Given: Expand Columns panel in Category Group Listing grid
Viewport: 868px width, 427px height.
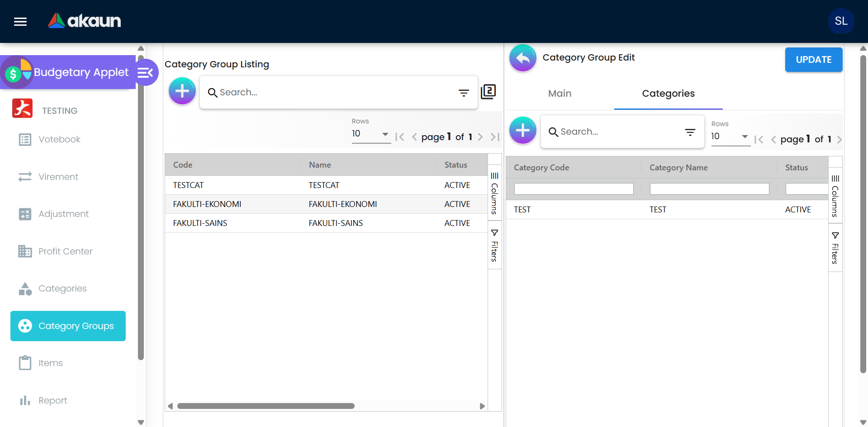Looking at the screenshot, I should click(494, 193).
